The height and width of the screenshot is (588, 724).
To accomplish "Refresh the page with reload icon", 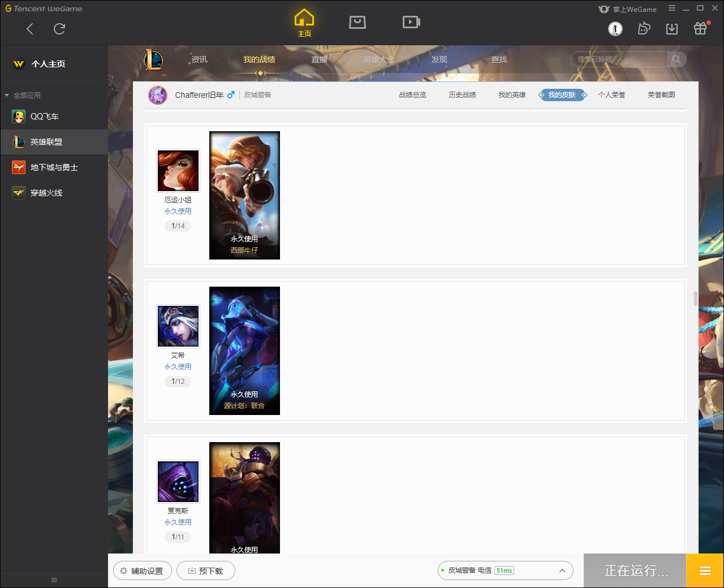I will click(x=59, y=29).
